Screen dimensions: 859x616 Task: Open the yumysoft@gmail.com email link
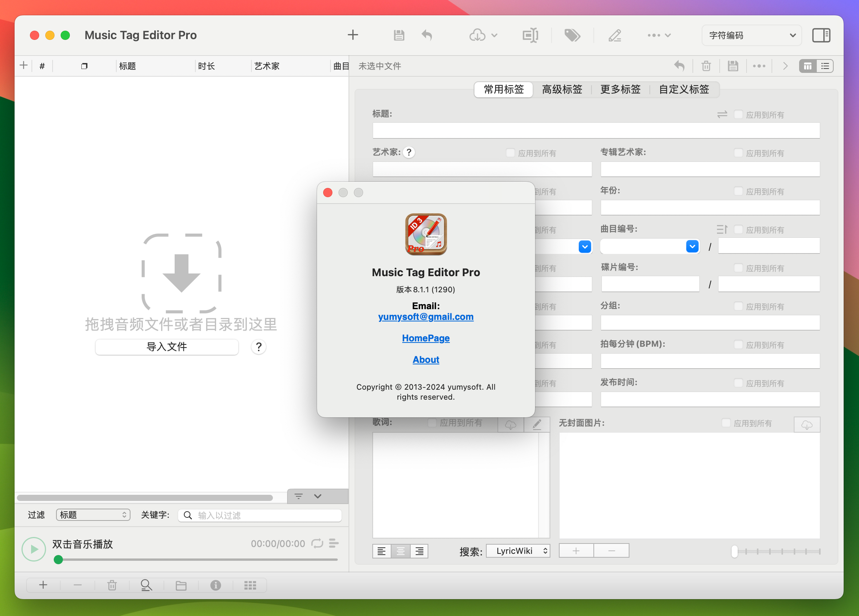[426, 316]
